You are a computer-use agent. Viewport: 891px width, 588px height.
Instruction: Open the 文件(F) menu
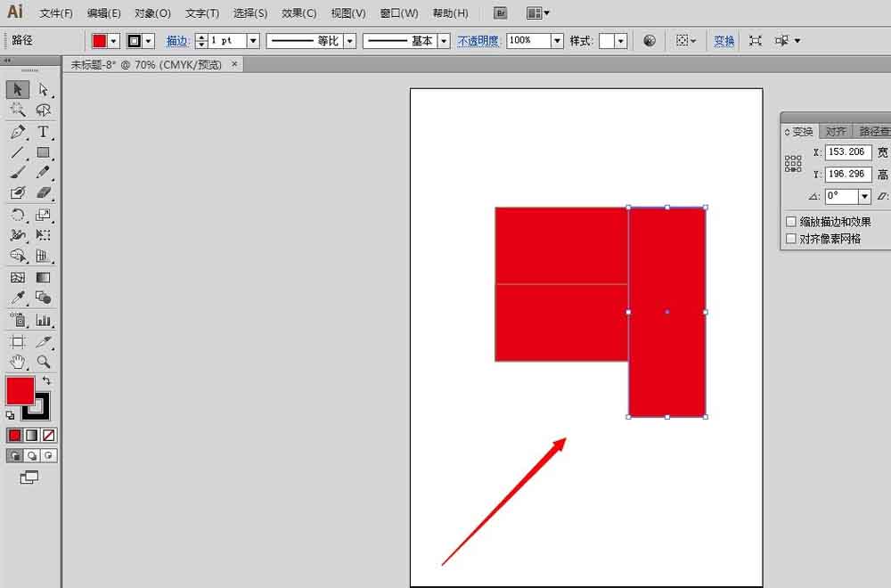[x=55, y=13]
